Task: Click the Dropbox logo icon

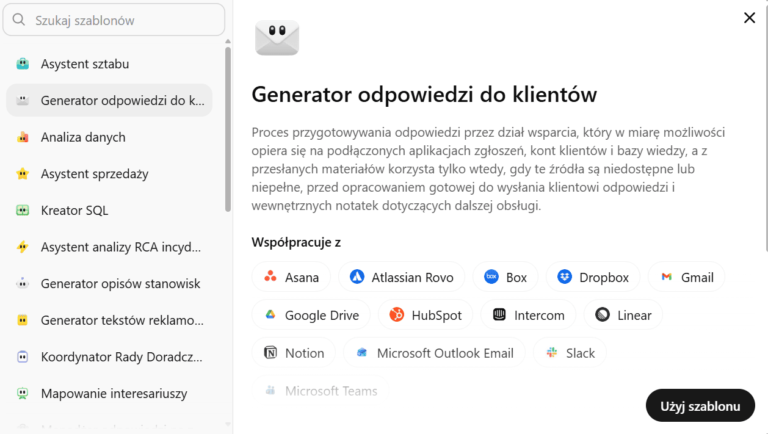Action: [x=564, y=277]
